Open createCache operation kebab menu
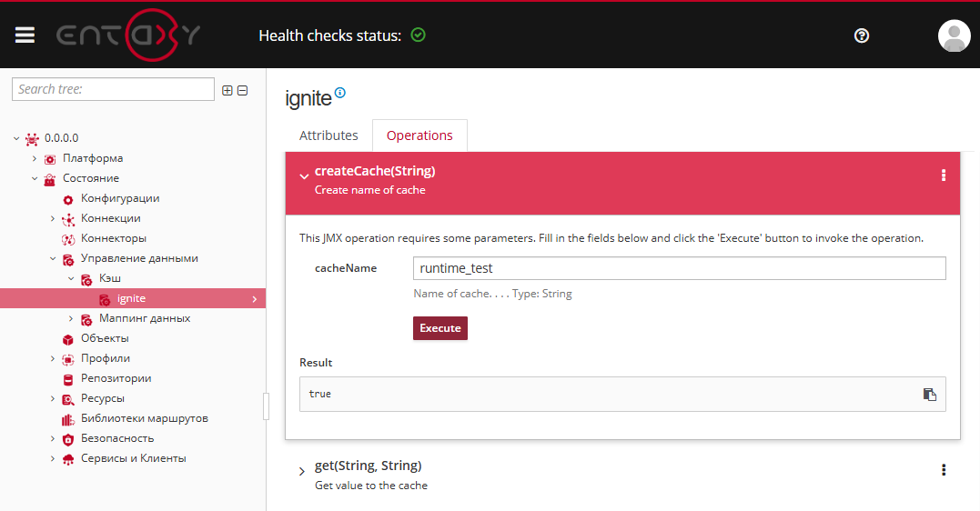Image resolution: width=980 pixels, height=511 pixels. [x=944, y=175]
